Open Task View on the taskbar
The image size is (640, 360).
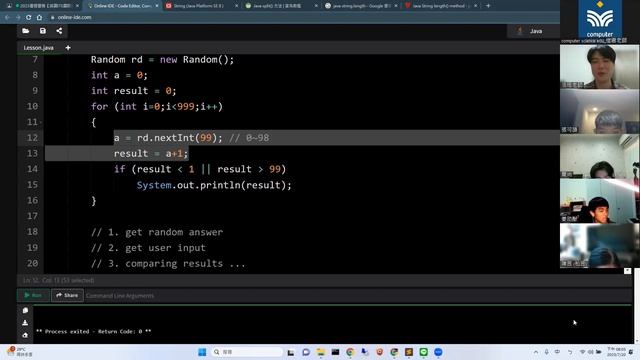tap(291, 352)
